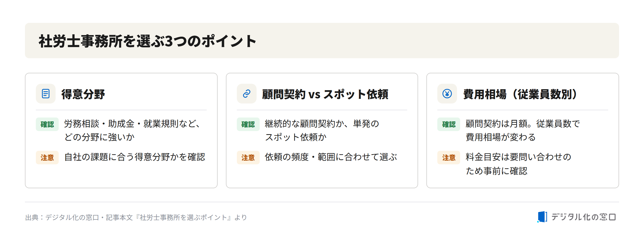The width and height of the screenshot is (644, 247).
Task: Click text 料金目安は要問い合わせの
Action: (x=518, y=157)
